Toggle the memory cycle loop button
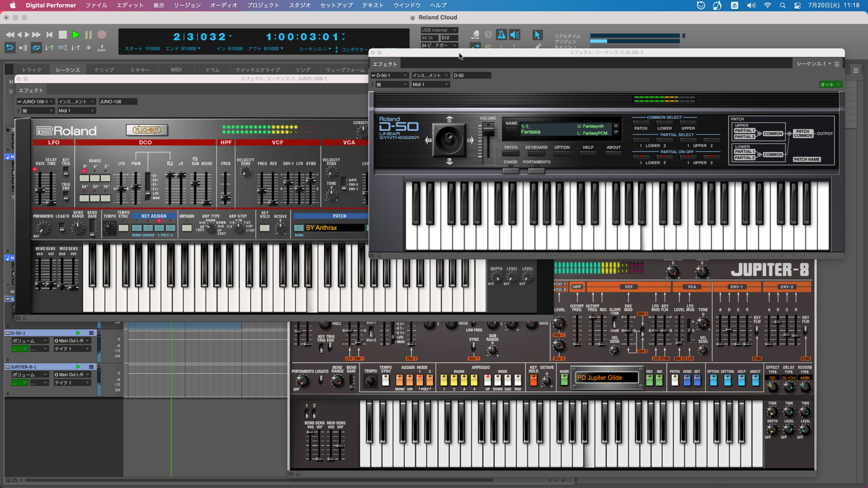The width and height of the screenshot is (868, 488). coord(36,48)
